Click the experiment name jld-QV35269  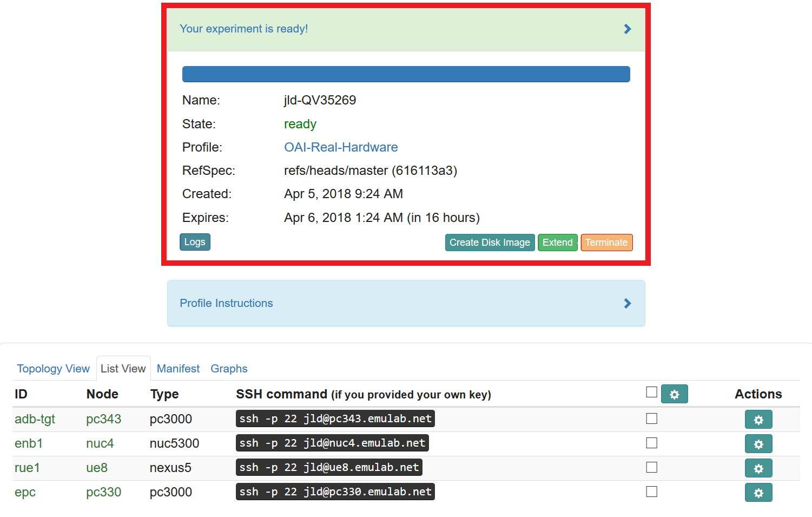pos(320,100)
